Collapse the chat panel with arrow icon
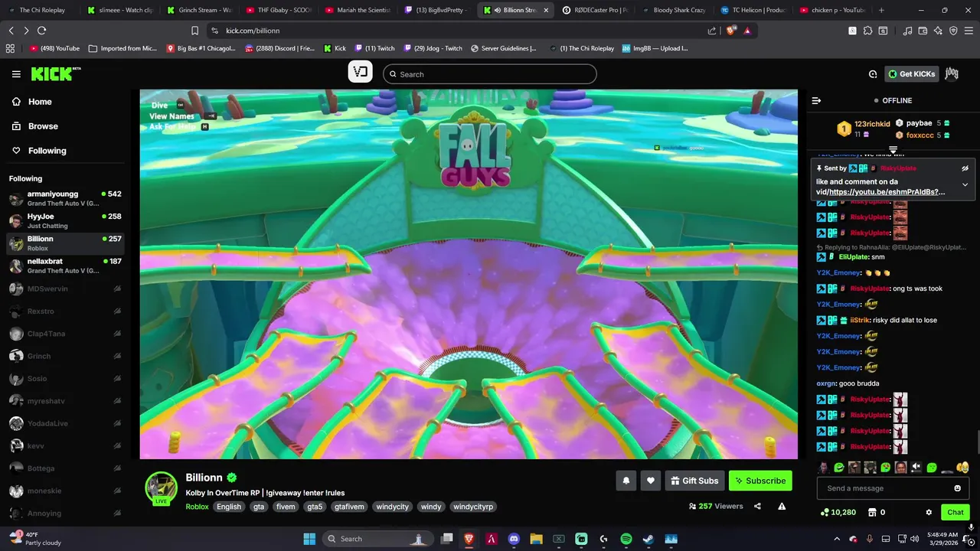The width and height of the screenshot is (980, 551). 816,100
